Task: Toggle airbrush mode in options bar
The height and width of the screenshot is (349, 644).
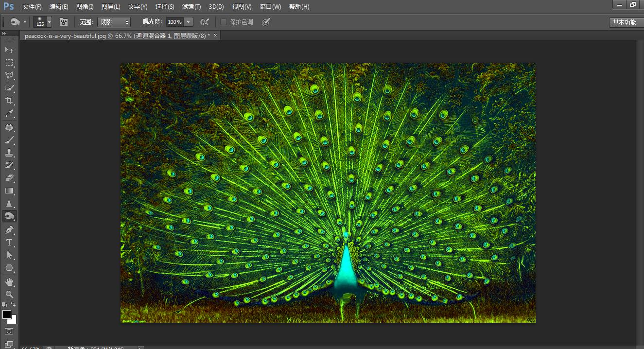Action: click(x=205, y=22)
